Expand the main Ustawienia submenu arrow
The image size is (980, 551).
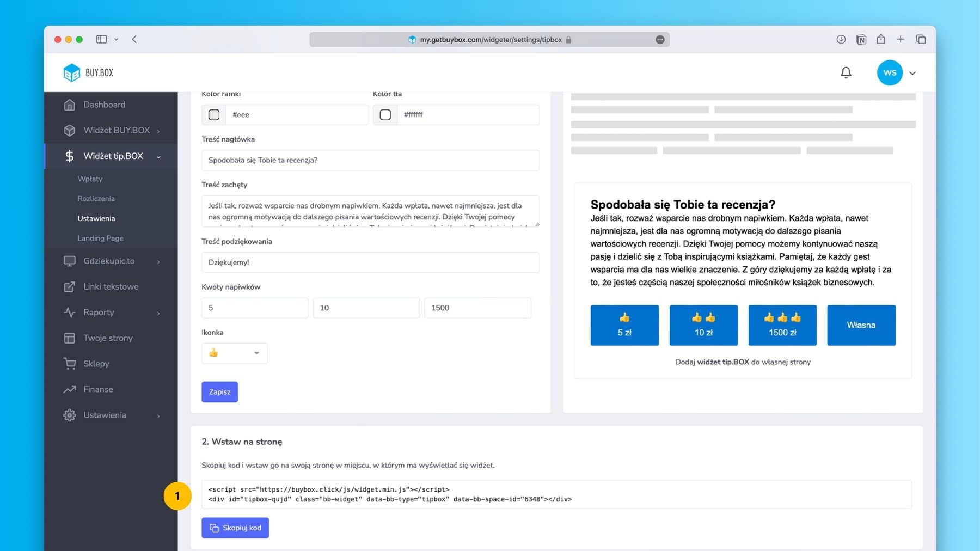[158, 416]
